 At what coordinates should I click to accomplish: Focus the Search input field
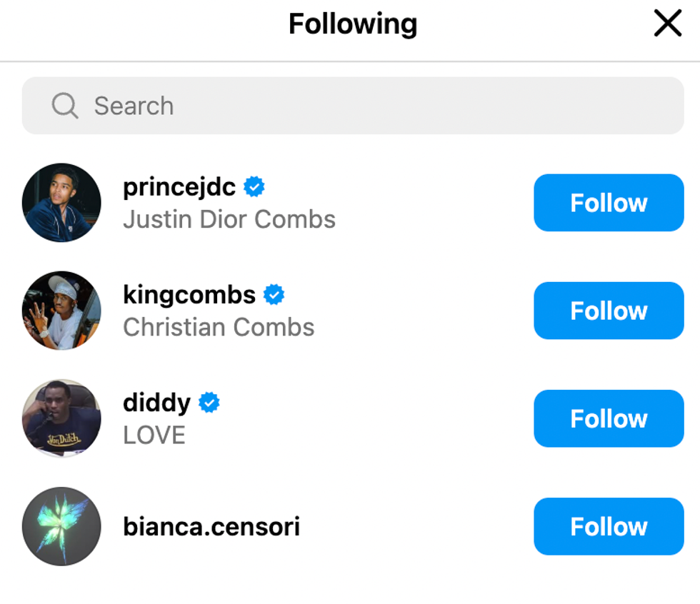click(x=357, y=106)
